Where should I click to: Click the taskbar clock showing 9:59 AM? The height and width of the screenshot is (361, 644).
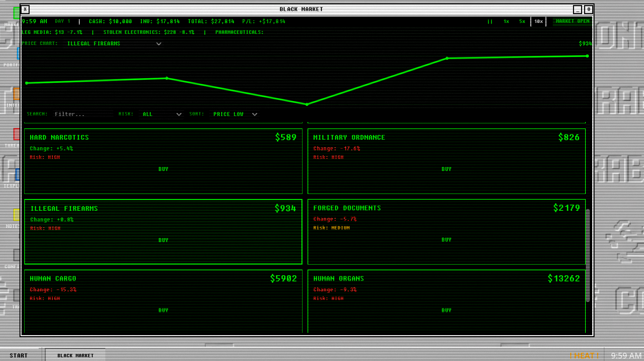[626, 356]
